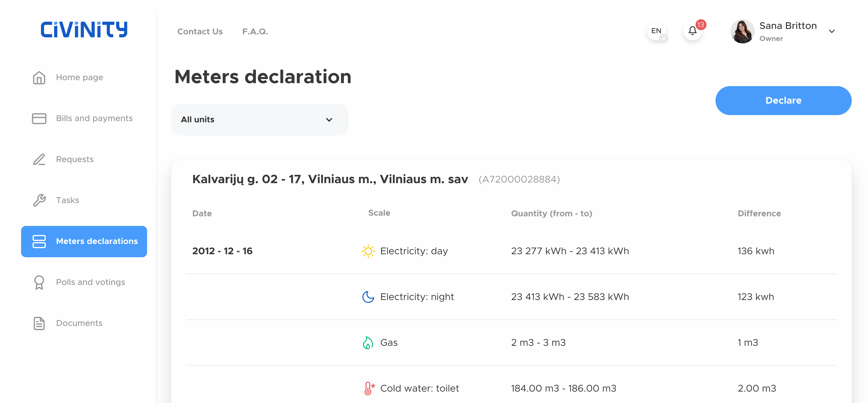This screenshot has height=403, width=868.
Task: Click the Electricity: night label
Action: click(x=417, y=297)
